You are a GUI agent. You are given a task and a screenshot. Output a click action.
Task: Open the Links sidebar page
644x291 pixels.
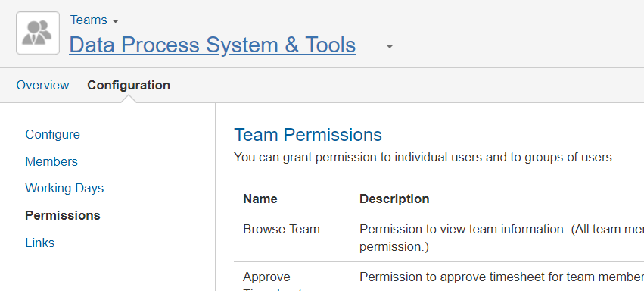[x=40, y=242]
